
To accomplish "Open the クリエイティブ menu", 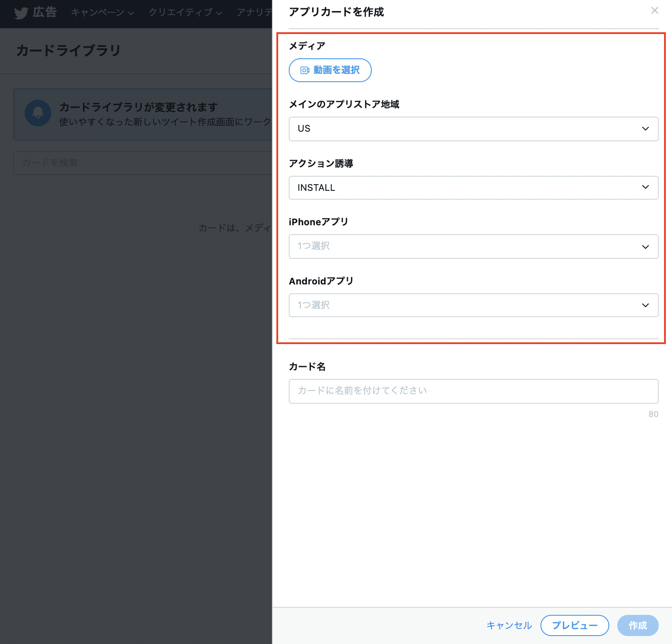I will coord(181,13).
